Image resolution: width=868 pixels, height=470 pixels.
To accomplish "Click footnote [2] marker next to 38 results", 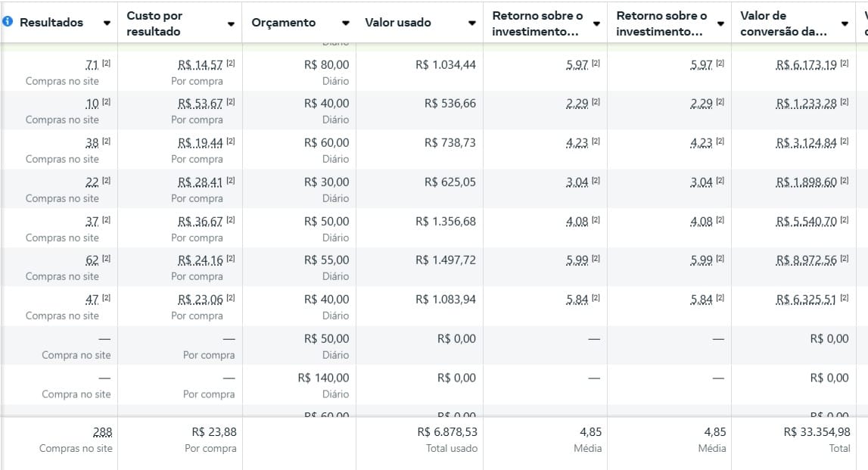I will pyautogui.click(x=107, y=142).
